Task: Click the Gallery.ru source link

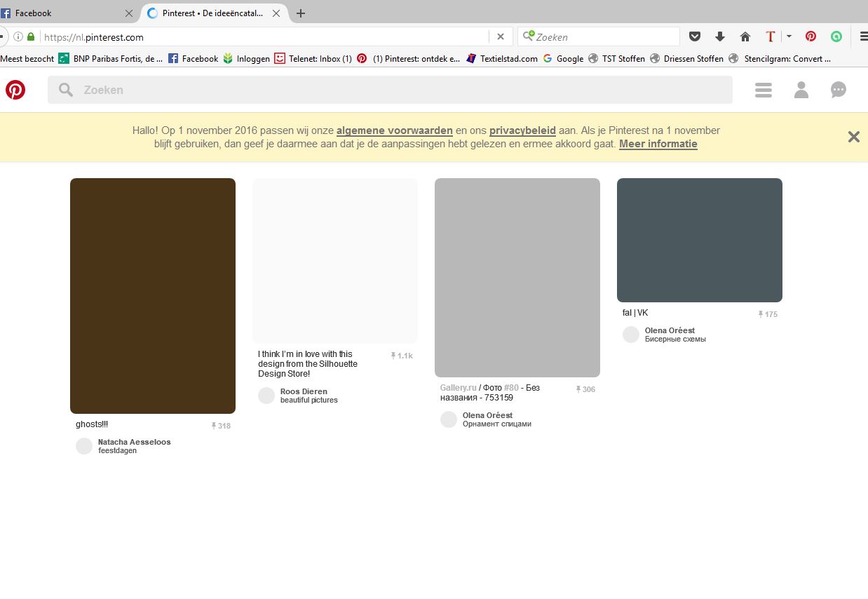Action: click(459, 388)
